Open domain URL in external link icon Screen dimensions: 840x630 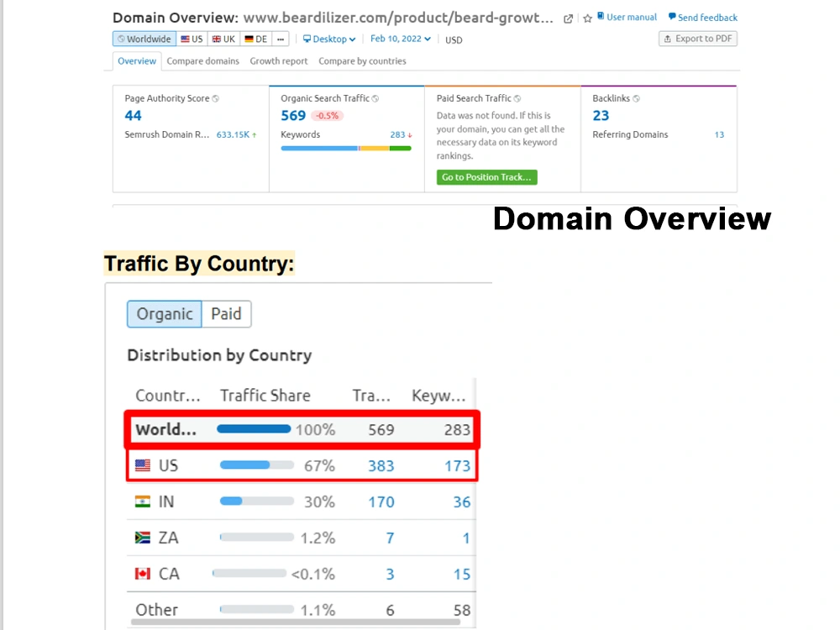[568, 18]
